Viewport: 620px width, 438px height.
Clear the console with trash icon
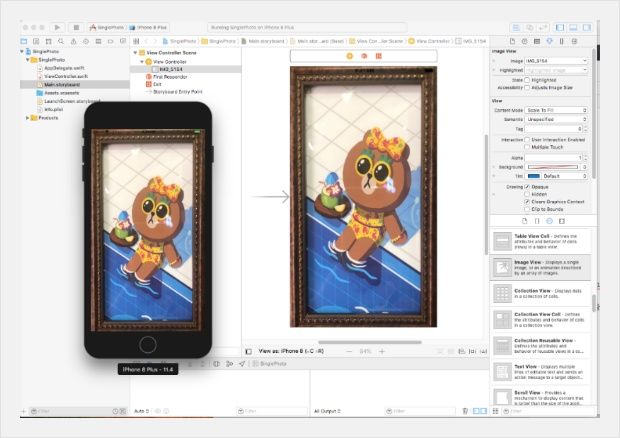(465, 412)
